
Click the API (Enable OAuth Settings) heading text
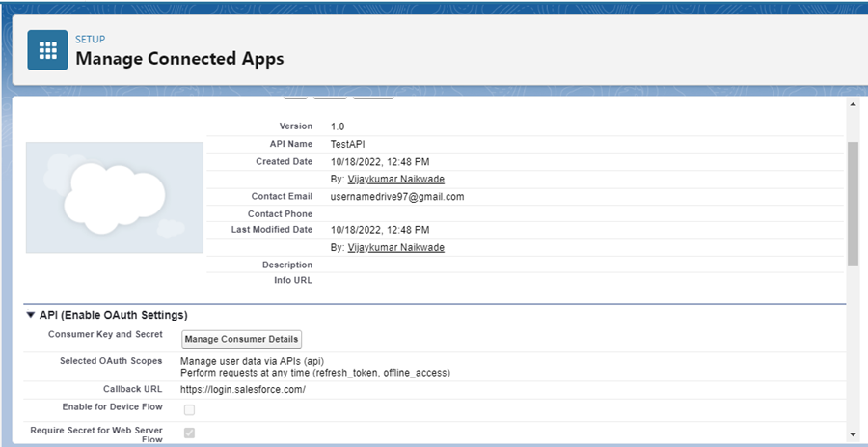click(x=113, y=315)
